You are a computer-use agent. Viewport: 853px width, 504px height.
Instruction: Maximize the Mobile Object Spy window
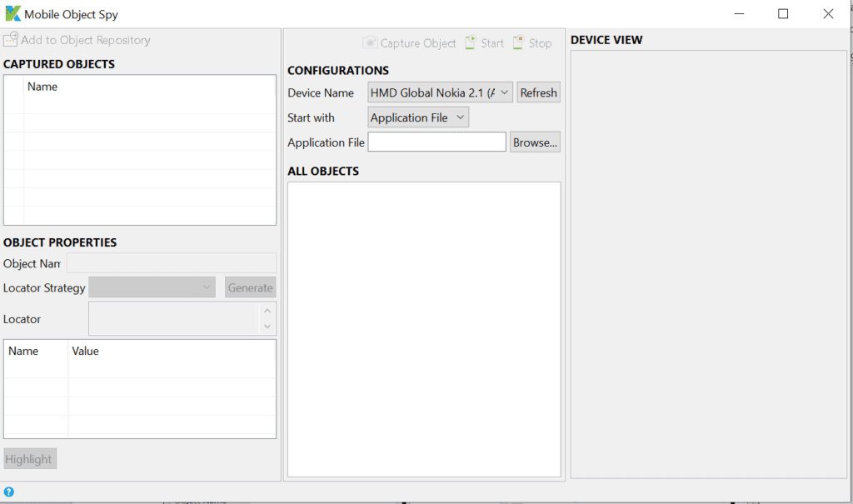[783, 14]
